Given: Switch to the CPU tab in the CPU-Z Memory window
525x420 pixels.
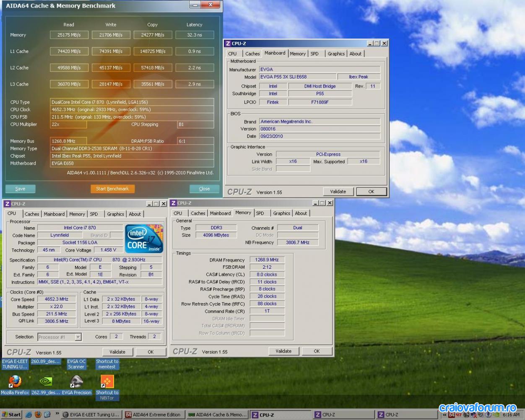Looking at the screenshot, I should 178,213.
